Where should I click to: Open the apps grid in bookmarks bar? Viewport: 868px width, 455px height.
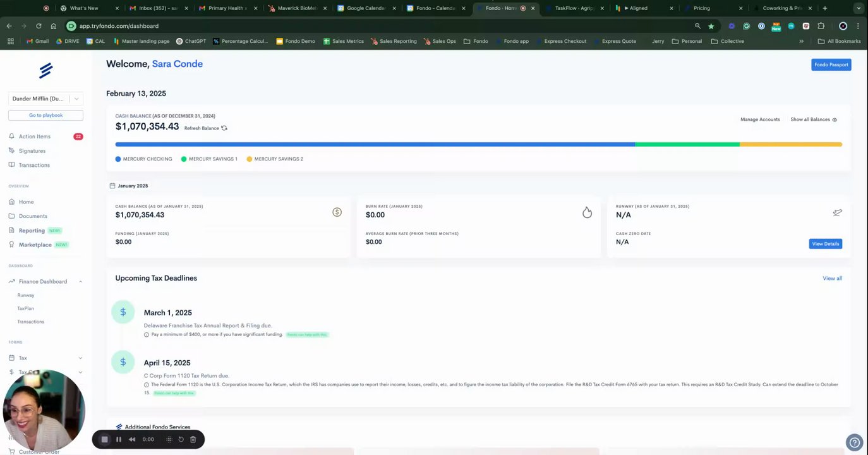tap(10, 41)
